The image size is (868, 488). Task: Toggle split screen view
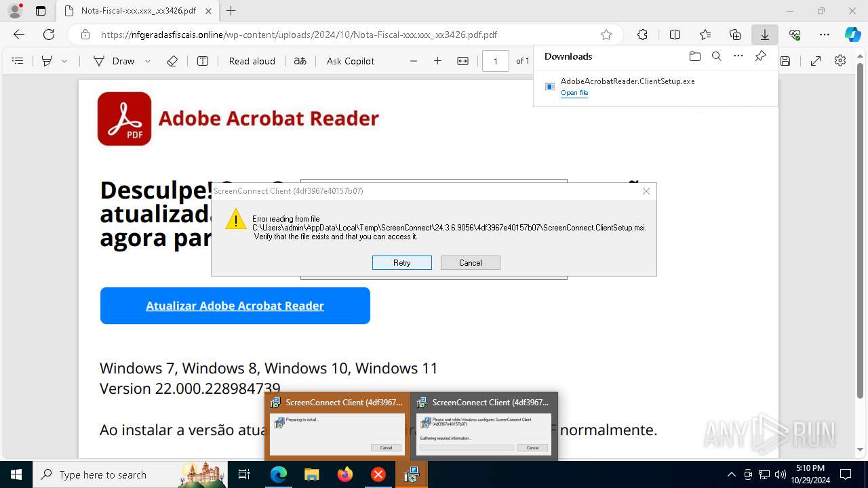coord(675,35)
